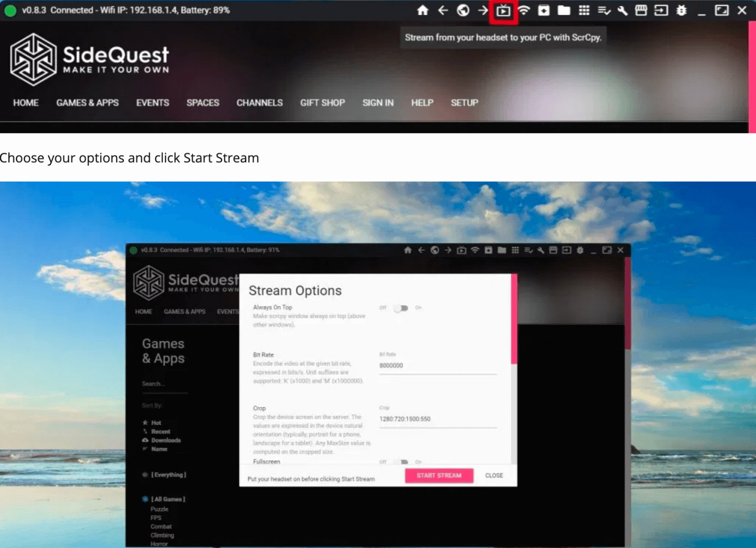Open the ADB console keyboard icon

pos(641,10)
